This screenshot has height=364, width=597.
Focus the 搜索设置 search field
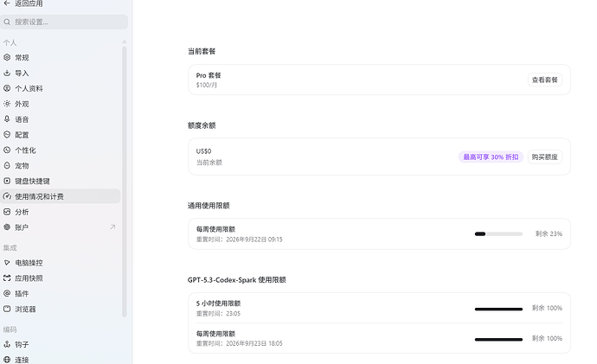point(64,22)
